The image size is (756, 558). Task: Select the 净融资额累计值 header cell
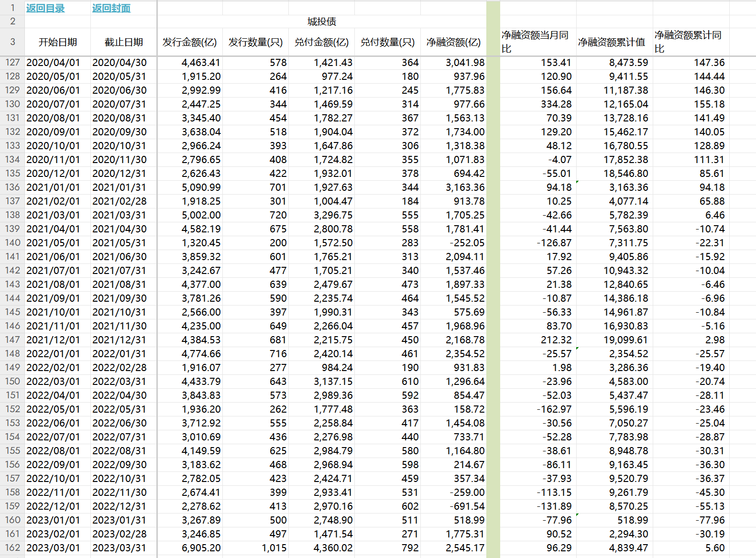click(x=614, y=42)
